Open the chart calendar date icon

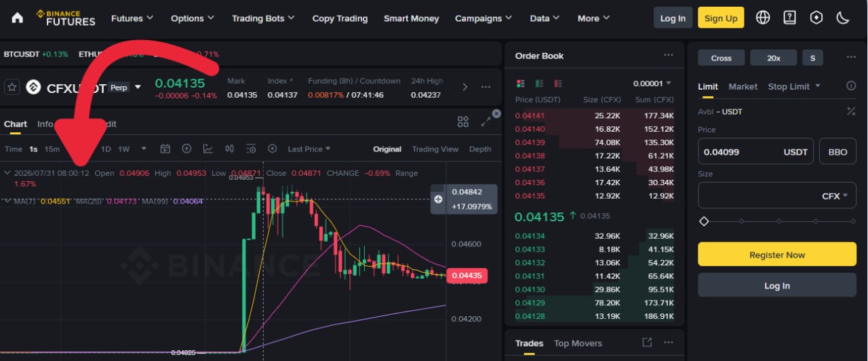click(x=165, y=149)
